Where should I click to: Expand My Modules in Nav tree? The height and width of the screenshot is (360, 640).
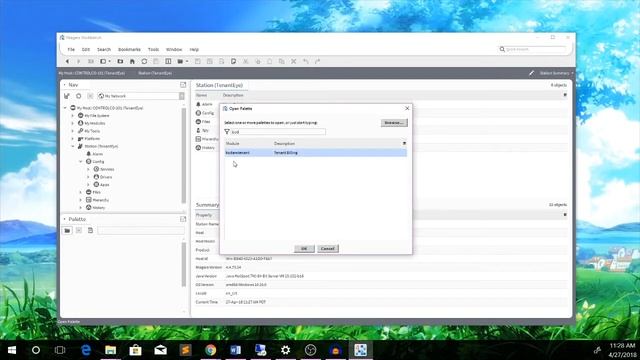(x=73, y=123)
